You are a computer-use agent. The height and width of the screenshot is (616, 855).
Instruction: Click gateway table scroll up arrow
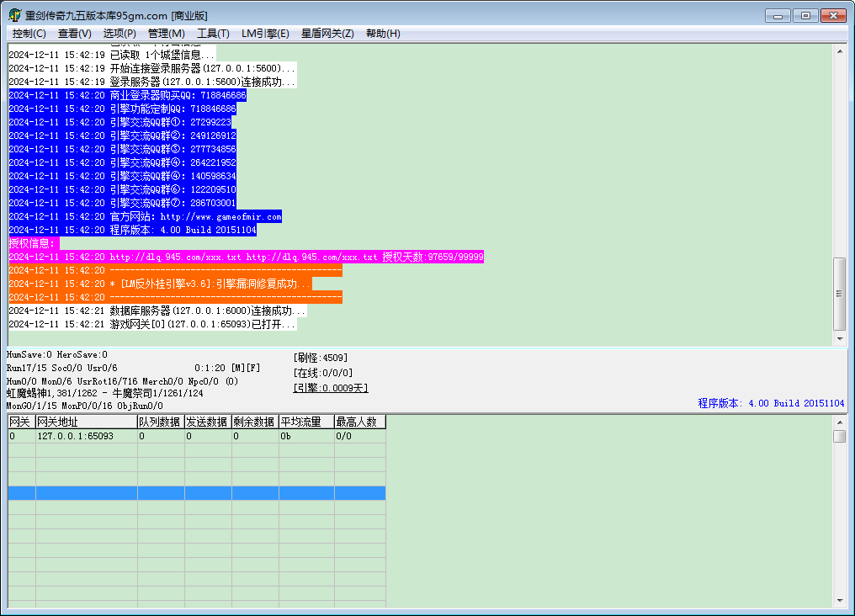pyautogui.click(x=840, y=422)
